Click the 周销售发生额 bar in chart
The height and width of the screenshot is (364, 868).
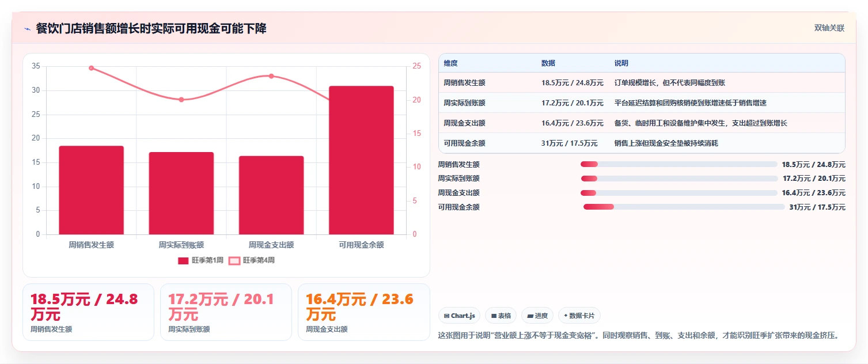(91, 190)
